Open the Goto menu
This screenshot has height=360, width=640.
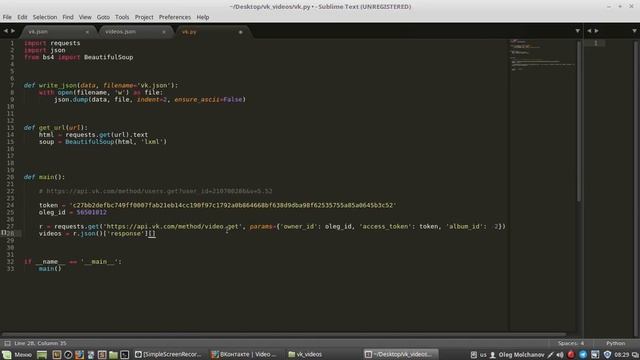pos(103,17)
